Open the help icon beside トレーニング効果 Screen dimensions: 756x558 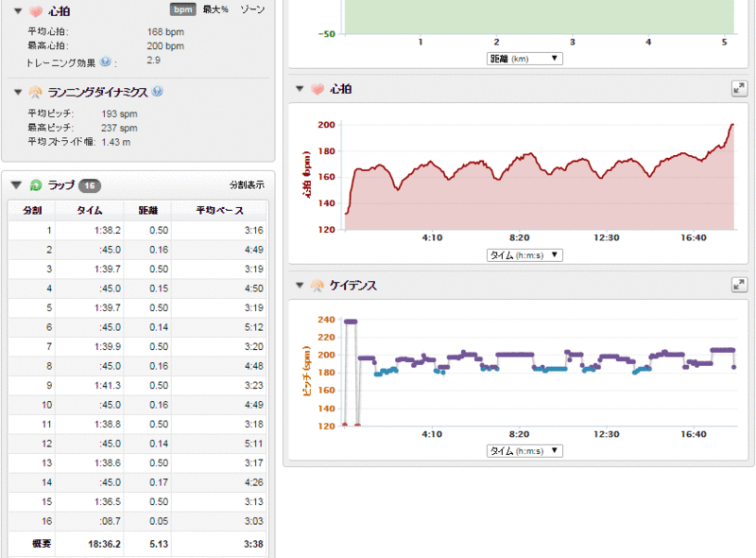(x=106, y=61)
